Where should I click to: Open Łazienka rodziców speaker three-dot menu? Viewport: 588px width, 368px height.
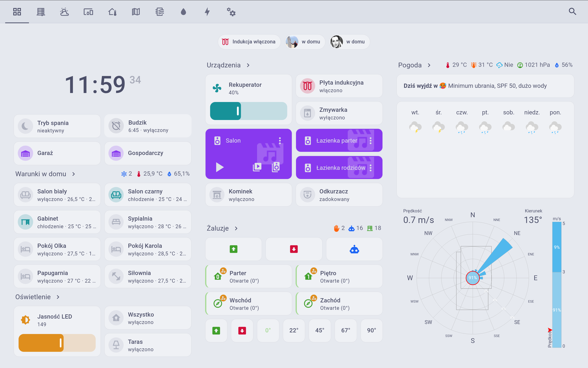click(370, 168)
